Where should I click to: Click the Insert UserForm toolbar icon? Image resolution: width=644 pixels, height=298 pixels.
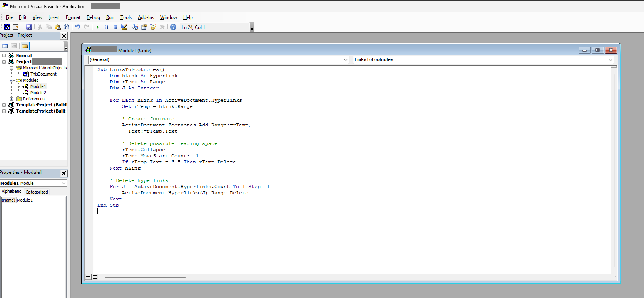16,27
